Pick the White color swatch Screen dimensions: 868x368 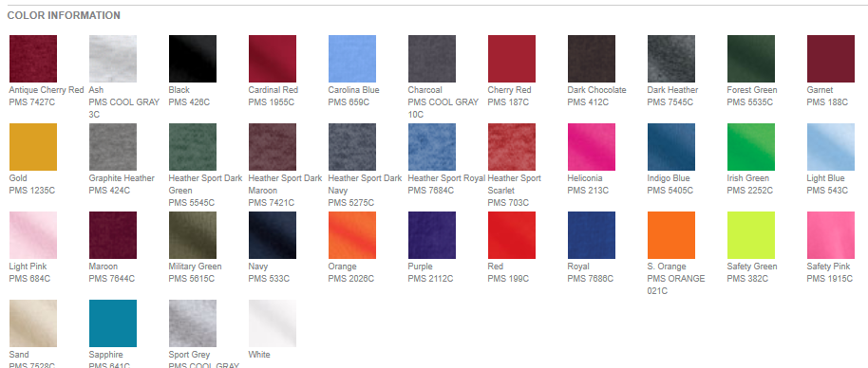tap(273, 323)
